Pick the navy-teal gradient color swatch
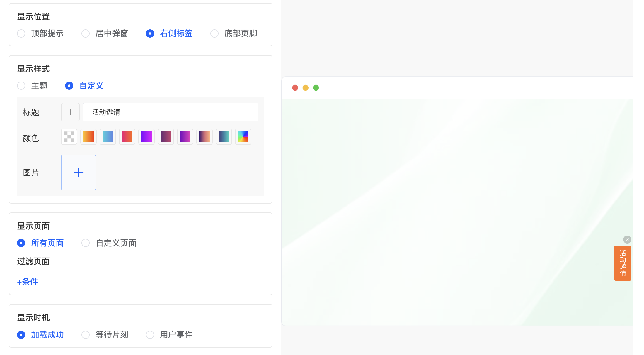Viewport: 644px width, 355px height. click(x=224, y=137)
